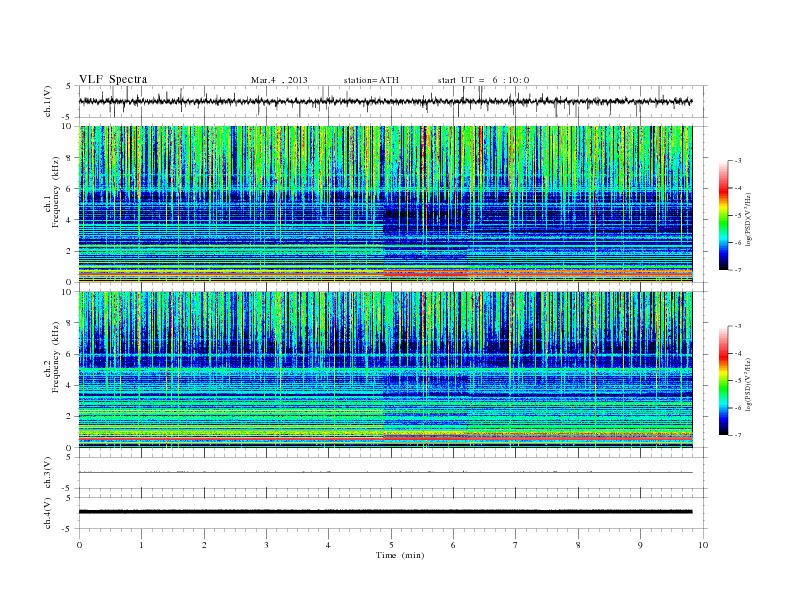This screenshot has height=612, width=792.
Task: Click the "-7" tick on ch.2 colorbar
Action: pyautogui.click(x=737, y=435)
